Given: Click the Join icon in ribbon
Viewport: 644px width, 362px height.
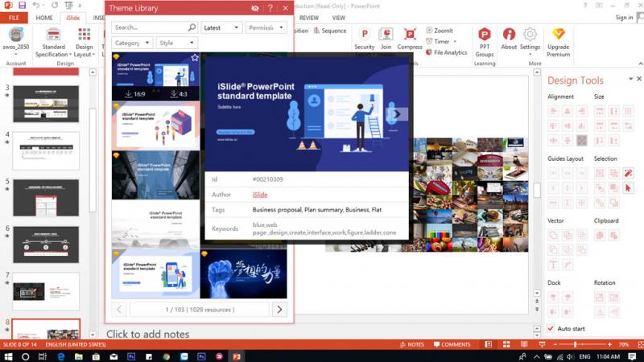Looking at the screenshot, I should (x=386, y=38).
